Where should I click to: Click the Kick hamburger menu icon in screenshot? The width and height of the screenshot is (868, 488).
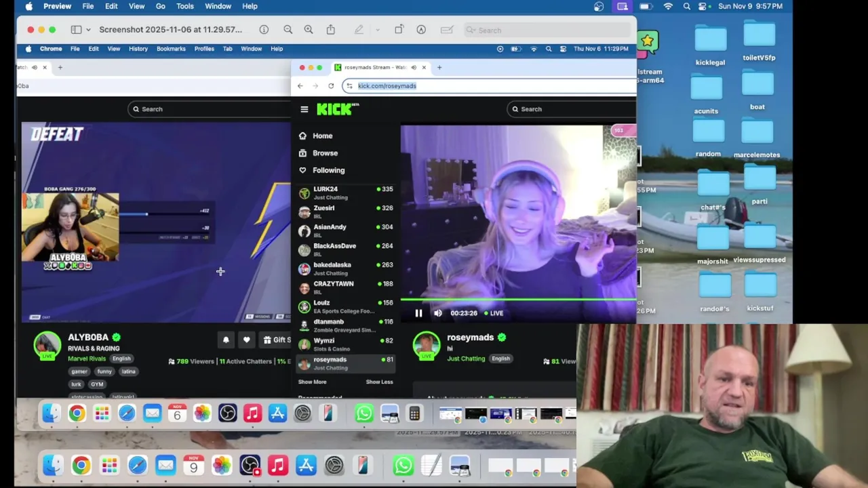304,109
